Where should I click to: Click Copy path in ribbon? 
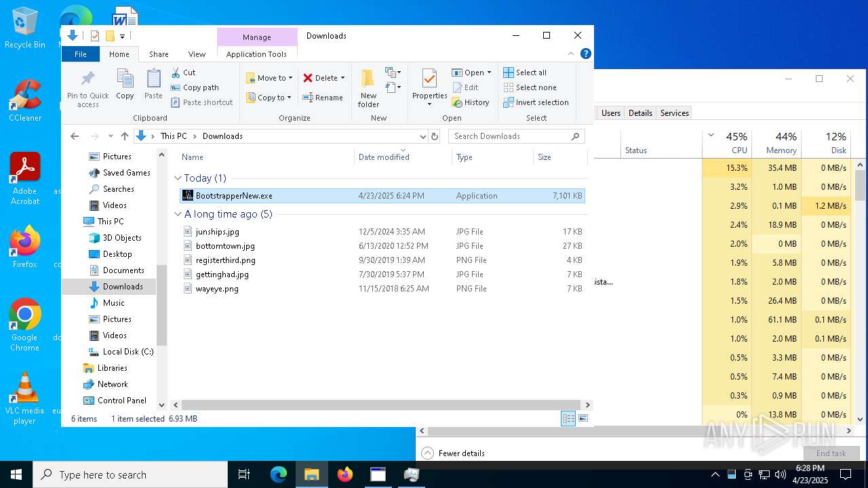(x=195, y=87)
